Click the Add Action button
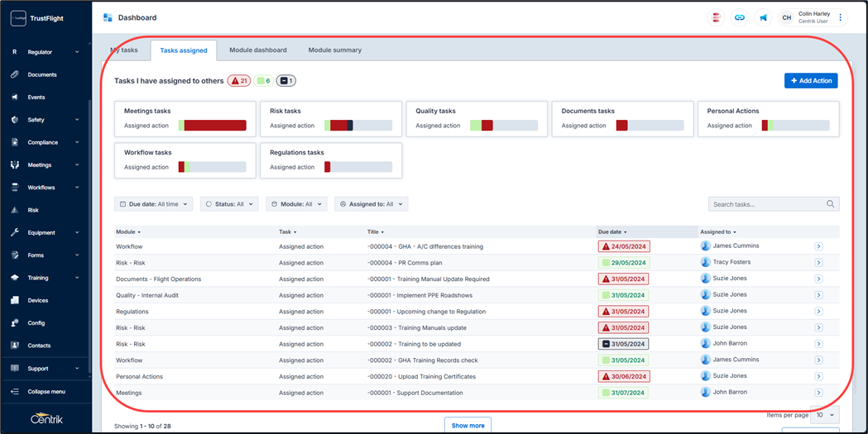 click(x=810, y=81)
